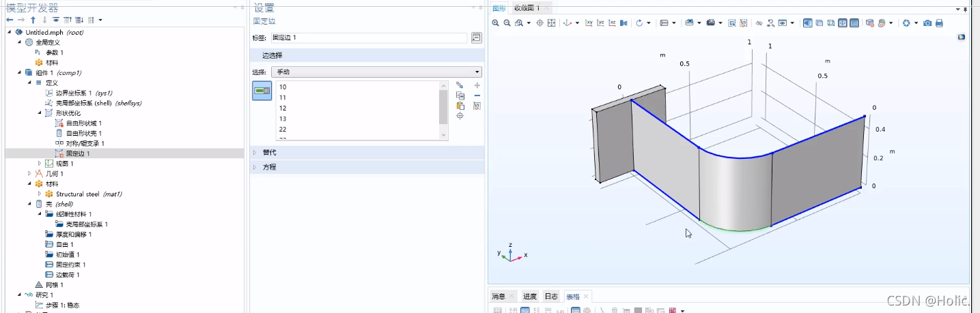980x313 pixels.
Task: Toggle the activate selection switch
Action: (x=262, y=90)
